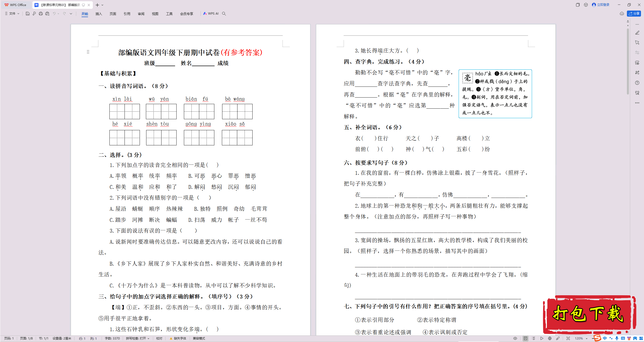644x342 pixels.
Task: Click the Redo arrow icon
Action: coord(64,14)
